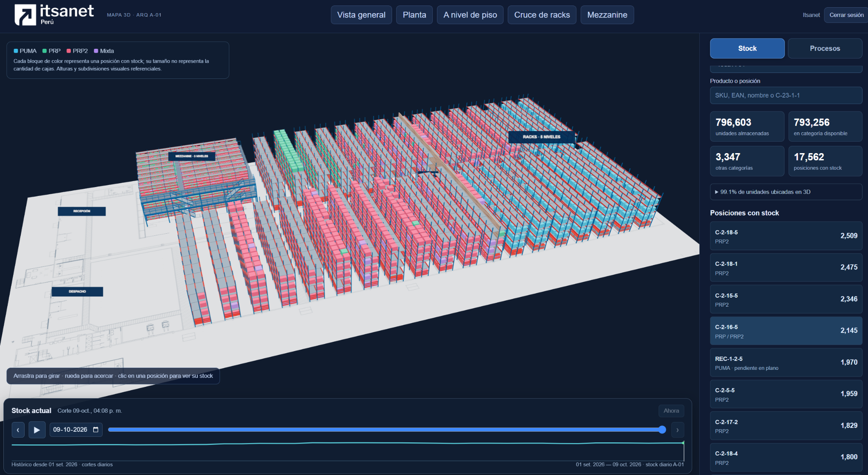Click the MEZZANINE - 3 NIVELES label
The height and width of the screenshot is (475, 868).
[x=192, y=156]
